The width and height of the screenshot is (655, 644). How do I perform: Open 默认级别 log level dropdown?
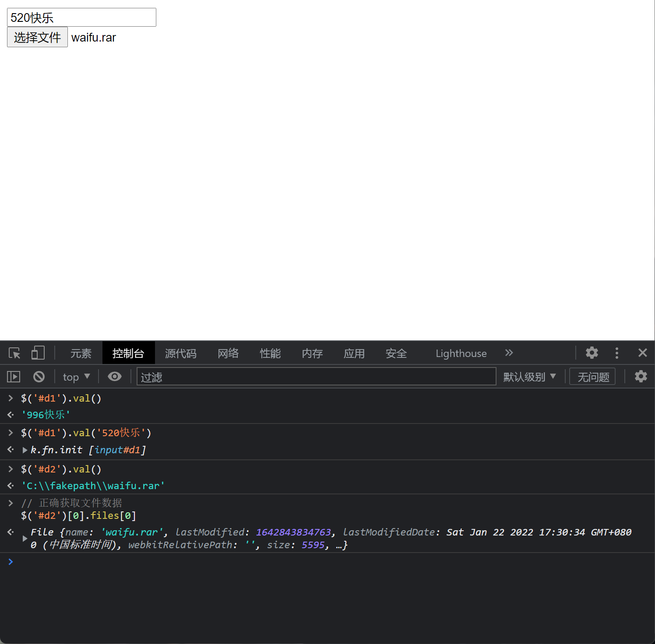(x=529, y=377)
